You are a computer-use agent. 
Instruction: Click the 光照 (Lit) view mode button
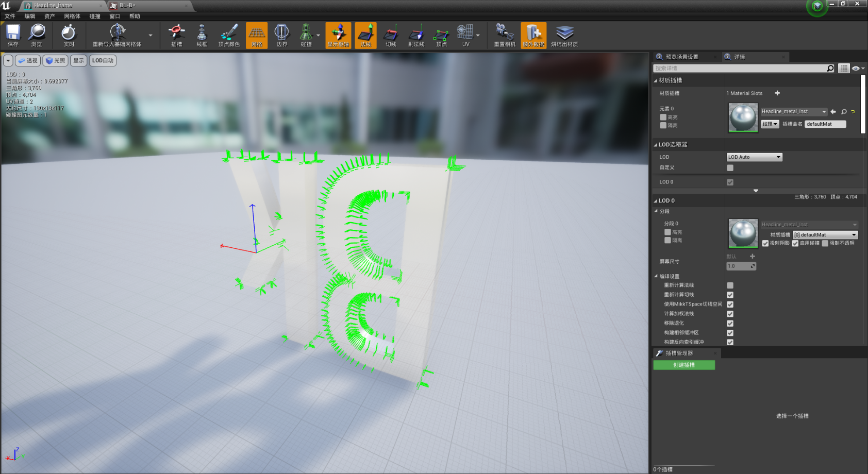56,61
